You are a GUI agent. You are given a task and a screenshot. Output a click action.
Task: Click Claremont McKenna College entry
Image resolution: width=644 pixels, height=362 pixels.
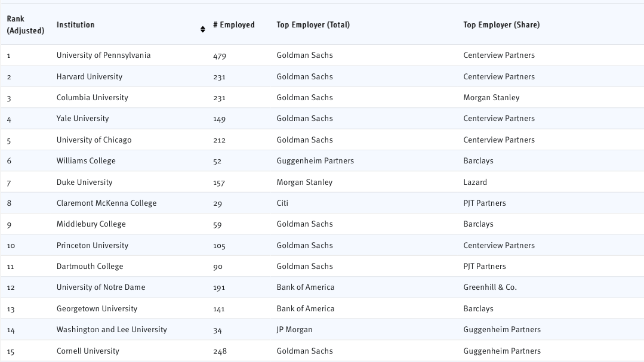(107, 203)
